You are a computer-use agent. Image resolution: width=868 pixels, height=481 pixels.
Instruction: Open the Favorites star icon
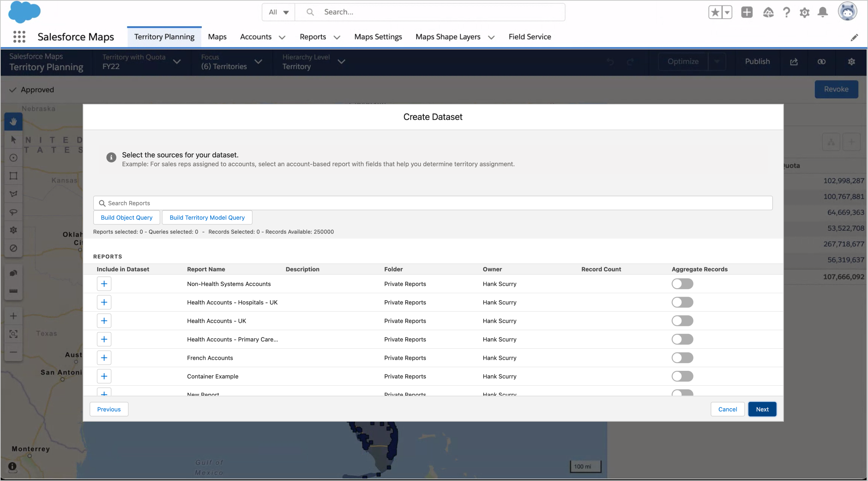tap(715, 12)
